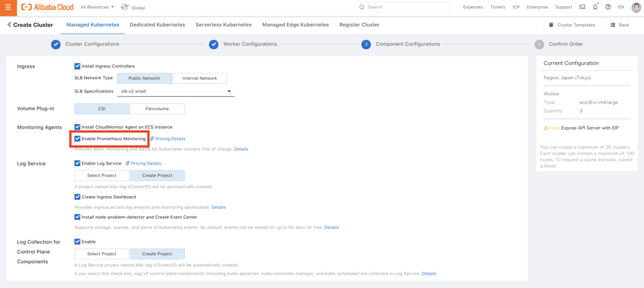Image resolution: width=644 pixels, height=288 pixels.
Task: Toggle Create Ingress Dashboard checkbox
Action: 77,197
